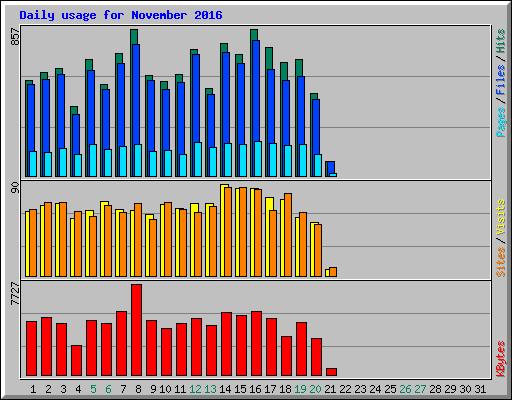The height and width of the screenshot is (400, 512).
Task: Click the 857 top axis value
Action: tap(15, 37)
